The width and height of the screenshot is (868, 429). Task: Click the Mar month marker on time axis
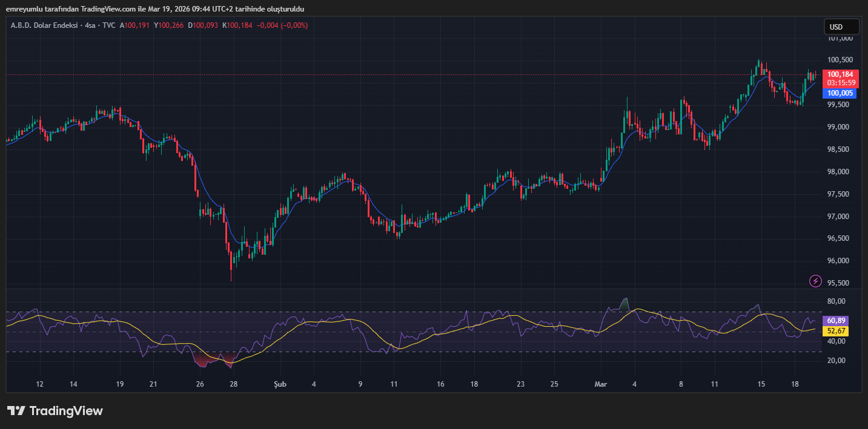600,384
